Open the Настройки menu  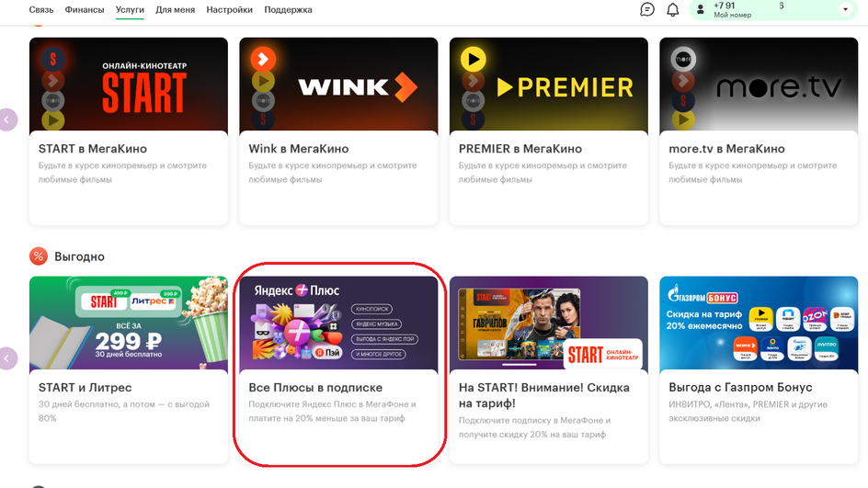click(229, 9)
